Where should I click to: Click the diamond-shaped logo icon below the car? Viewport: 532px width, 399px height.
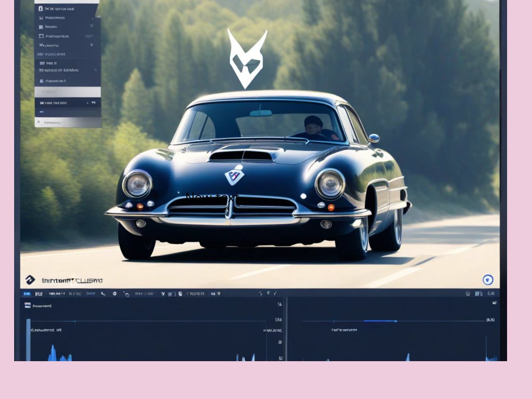point(30,280)
